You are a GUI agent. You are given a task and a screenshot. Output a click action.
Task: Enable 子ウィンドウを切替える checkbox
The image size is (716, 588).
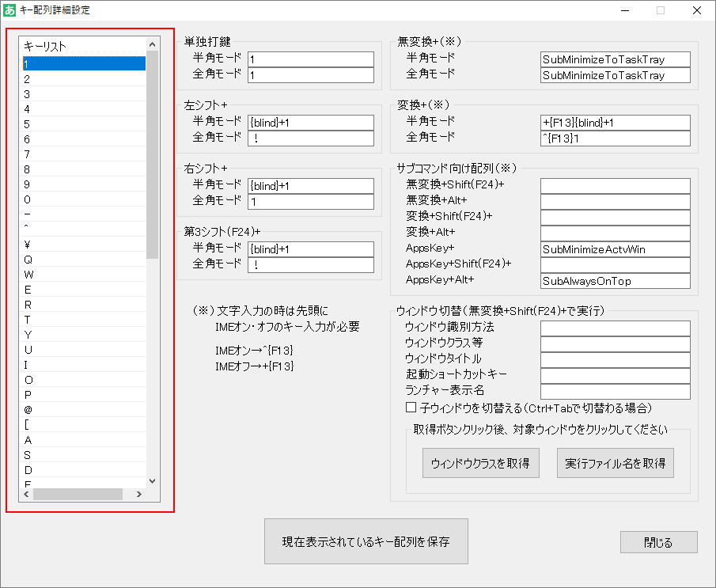[x=410, y=408]
